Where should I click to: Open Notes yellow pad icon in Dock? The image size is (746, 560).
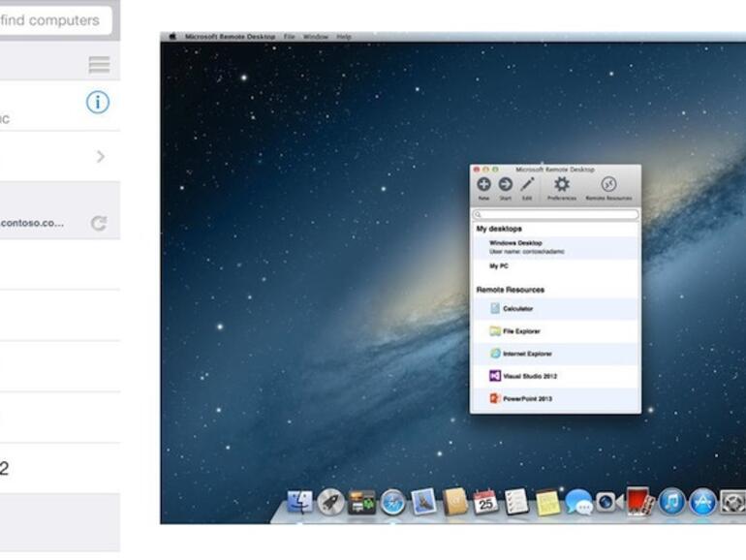pyautogui.click(x=547, y=504)
